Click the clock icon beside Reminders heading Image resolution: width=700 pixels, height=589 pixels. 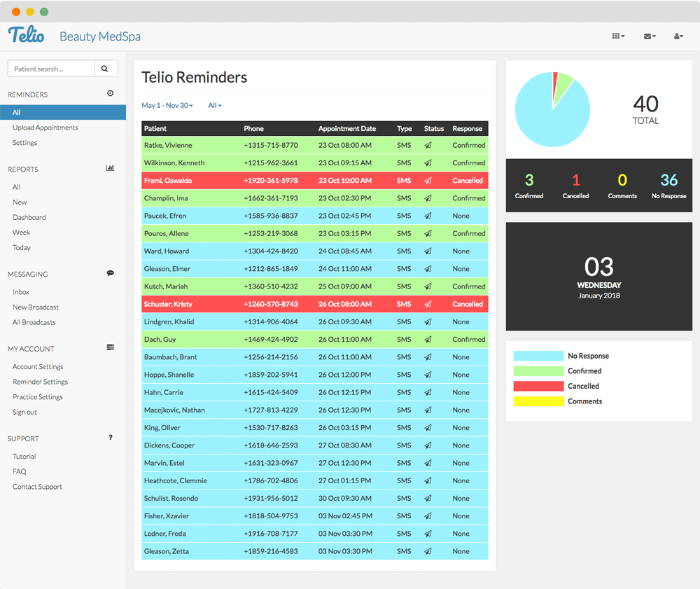coord(111,93)
